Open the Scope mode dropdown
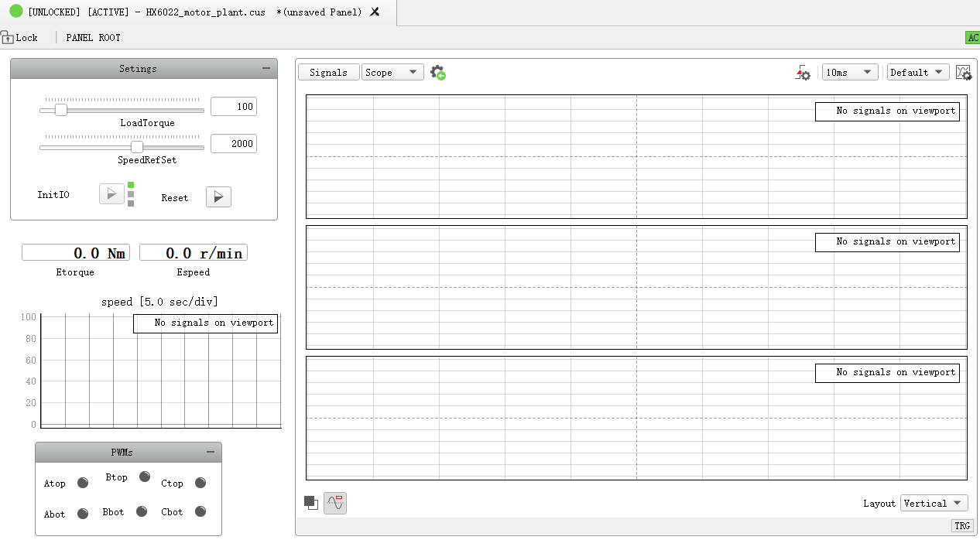 (392, 73)
